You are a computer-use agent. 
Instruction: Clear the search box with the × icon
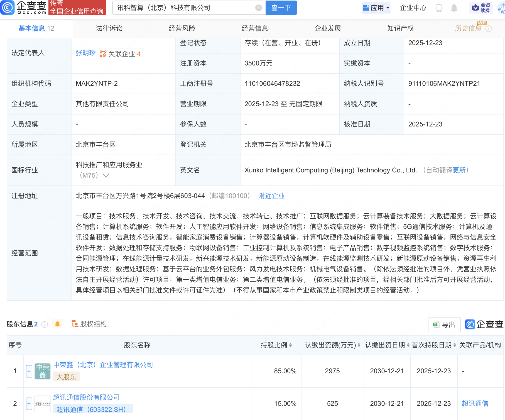259,8
